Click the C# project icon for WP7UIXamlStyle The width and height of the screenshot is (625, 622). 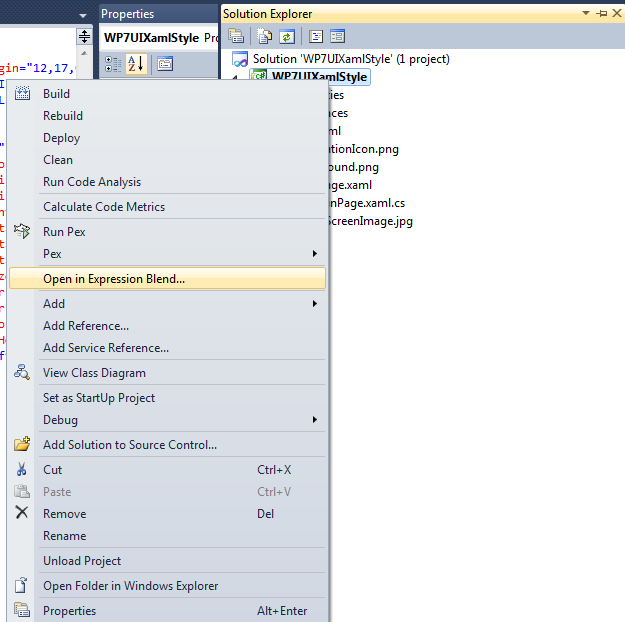(x=259, y=75)
